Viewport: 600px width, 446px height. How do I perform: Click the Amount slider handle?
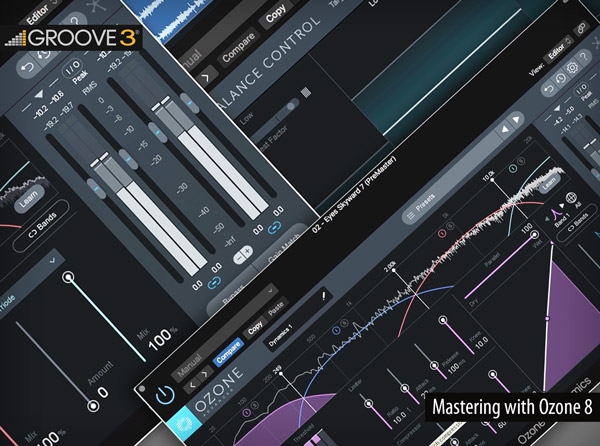[x=93, y=406]
